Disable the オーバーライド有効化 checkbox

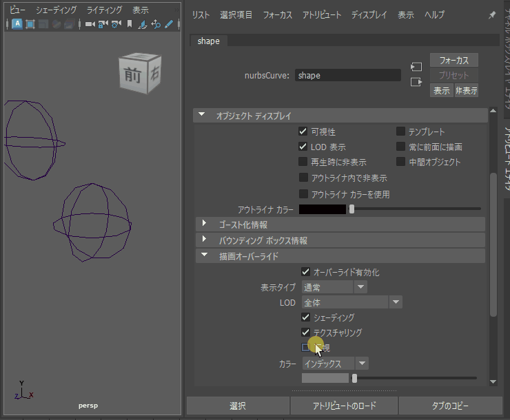point(305,272)
